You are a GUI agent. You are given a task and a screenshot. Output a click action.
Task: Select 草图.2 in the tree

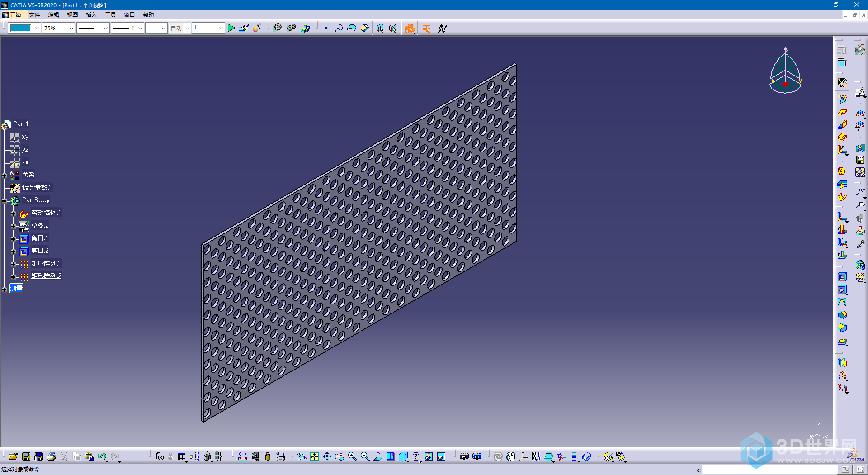point(40,225)
